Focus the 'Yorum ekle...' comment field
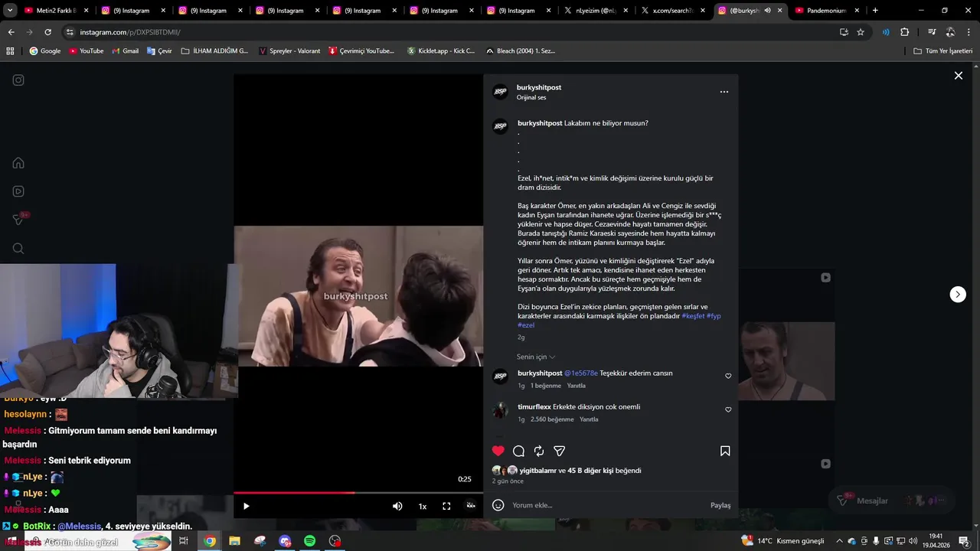980x551 pixels. [x=609, y=505]
